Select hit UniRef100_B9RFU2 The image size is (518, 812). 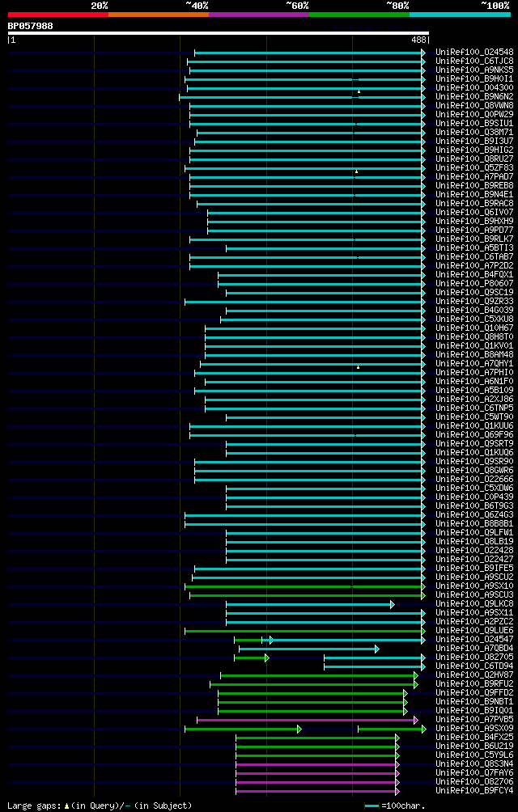pyautogui.click(x=474, y=684)
